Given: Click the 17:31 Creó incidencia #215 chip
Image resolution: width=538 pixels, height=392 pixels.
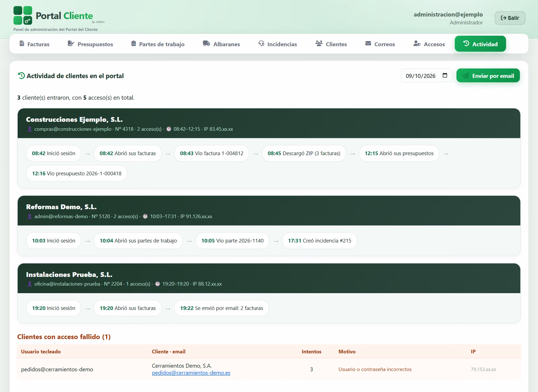Looking at the screenshot, I should [319, 241].
